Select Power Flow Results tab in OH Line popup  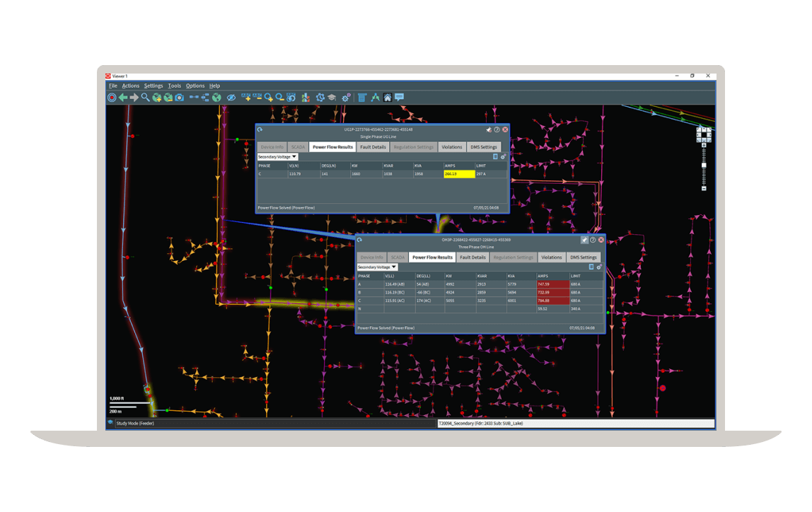pyautogui.click(x=432, y=257)
